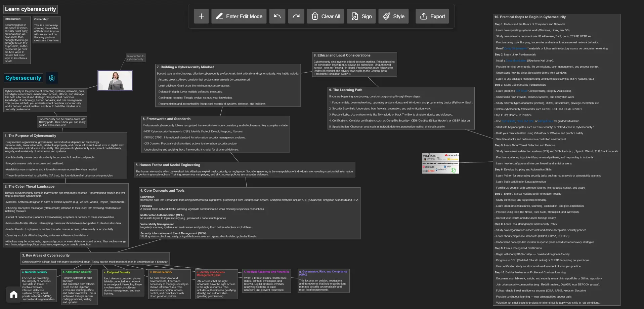
Task: Redo the last undone action
Action: [x=296, y=16]
